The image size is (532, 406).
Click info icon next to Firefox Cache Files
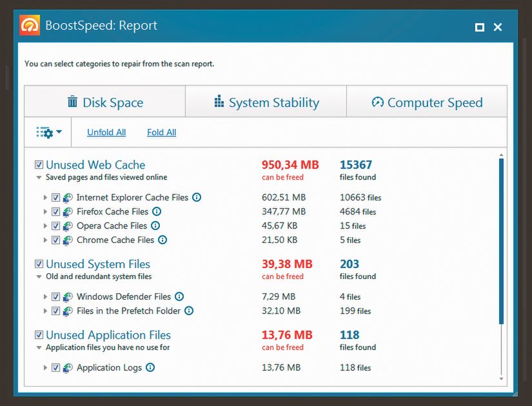(x=157, y=211)
